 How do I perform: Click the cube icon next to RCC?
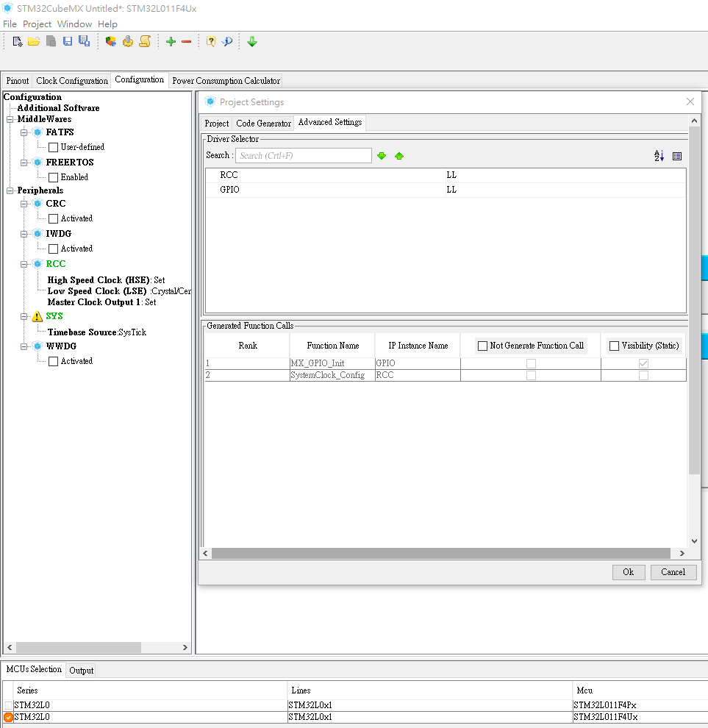pos(38,264)
